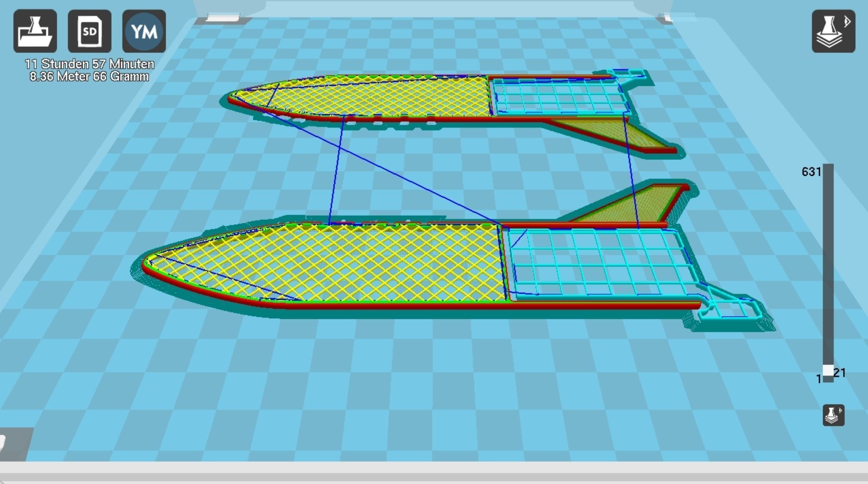Click the maximum layer number 631

pos(811,172)
